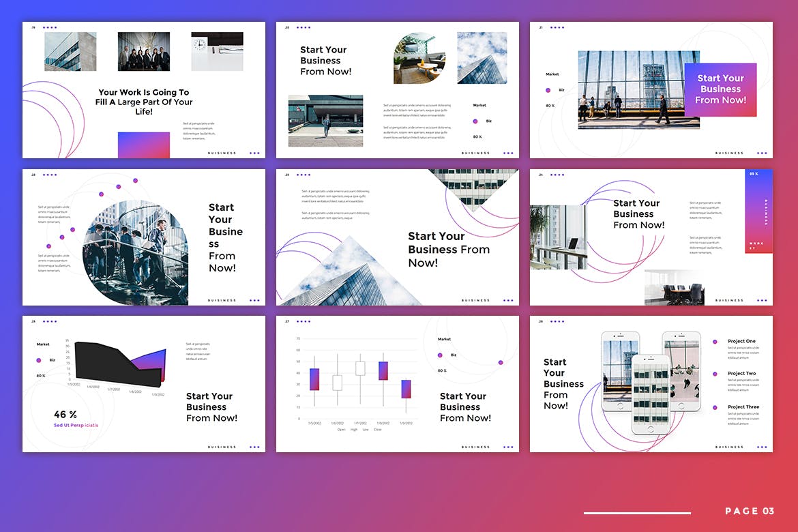Click the vertical gradient bar showing 80 %
Screen dimensions: 798x532
click(758, 211)
